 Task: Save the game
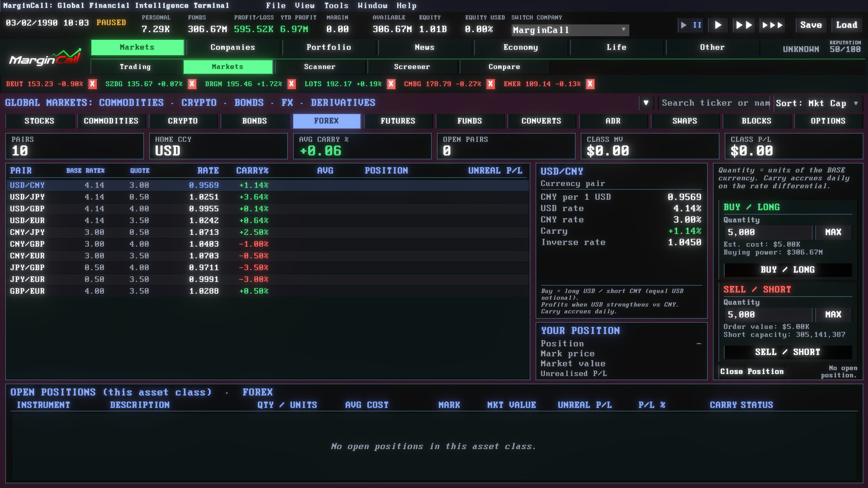click(x=811, y=25)
